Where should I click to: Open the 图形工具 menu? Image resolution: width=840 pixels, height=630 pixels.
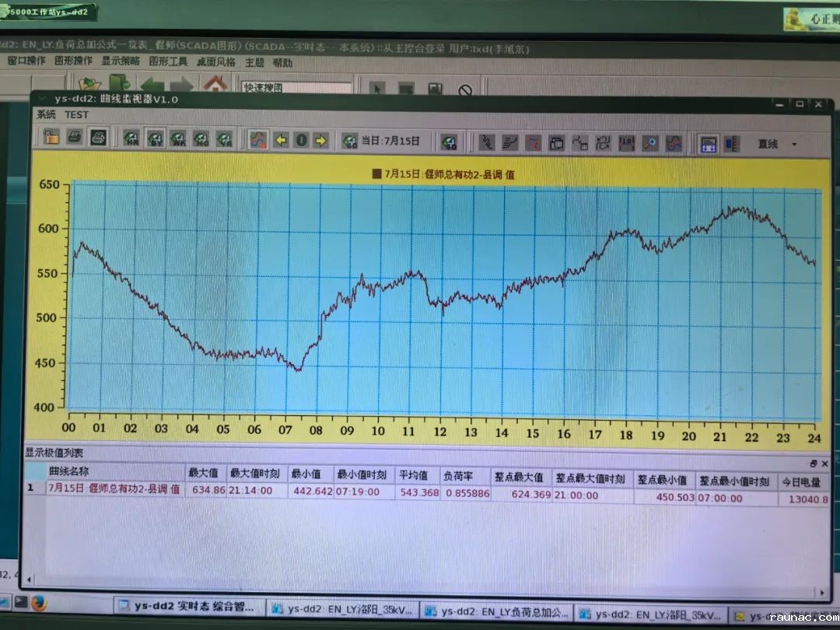tap(168, 61)
